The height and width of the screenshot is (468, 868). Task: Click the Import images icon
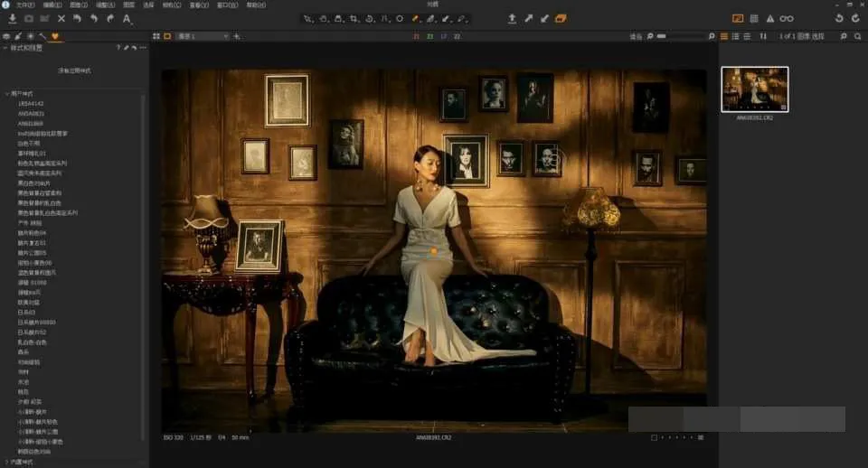[12, 19]
